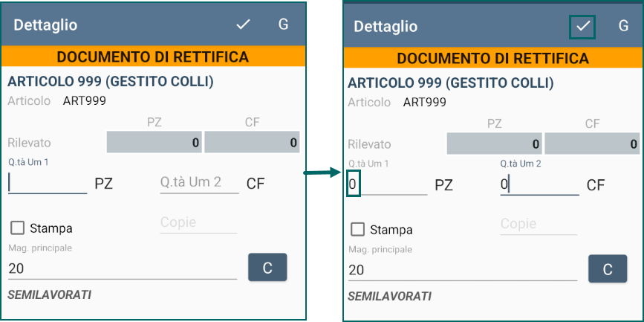Focus empty Q.tà Um 1 field in left panel

coord(48,184)
